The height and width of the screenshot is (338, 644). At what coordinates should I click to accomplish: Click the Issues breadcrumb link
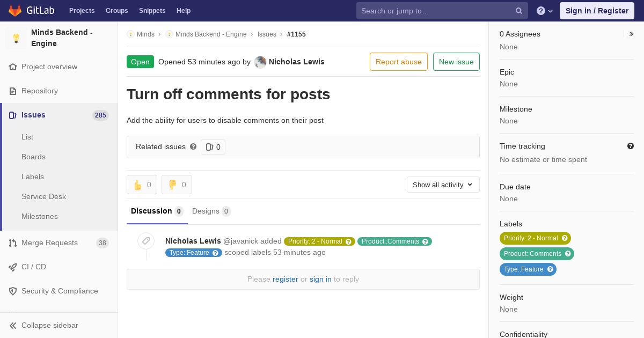tap(267, 34)
